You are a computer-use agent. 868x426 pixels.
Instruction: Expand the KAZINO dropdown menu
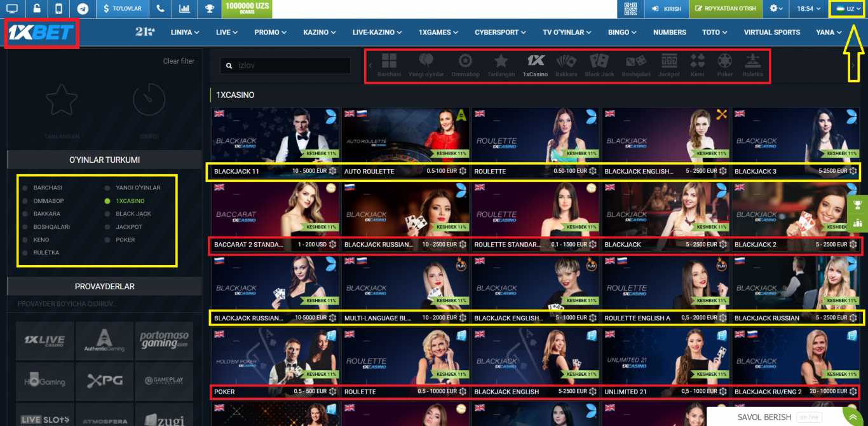click(x=320, y=32)
